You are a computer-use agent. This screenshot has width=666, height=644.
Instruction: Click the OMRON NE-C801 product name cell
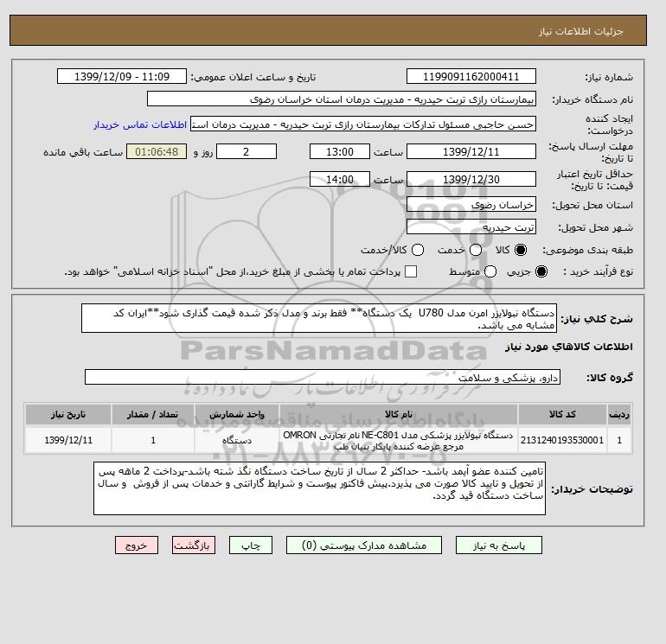399,440
